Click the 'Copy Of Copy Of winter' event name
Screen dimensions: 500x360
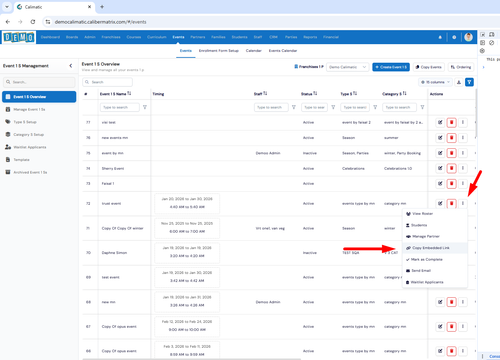(122, 228)
